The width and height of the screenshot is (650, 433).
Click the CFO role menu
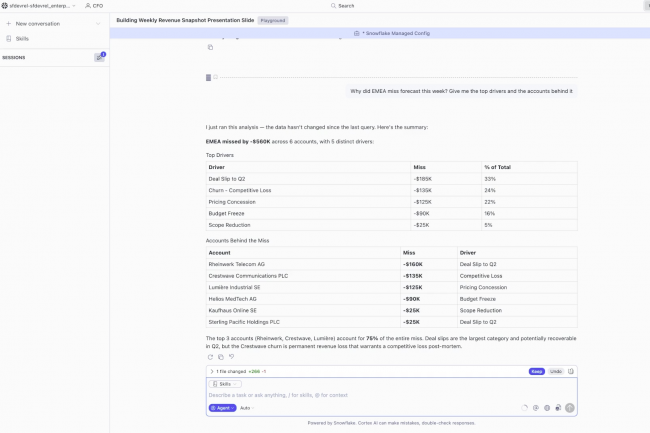tap(94, 5)
